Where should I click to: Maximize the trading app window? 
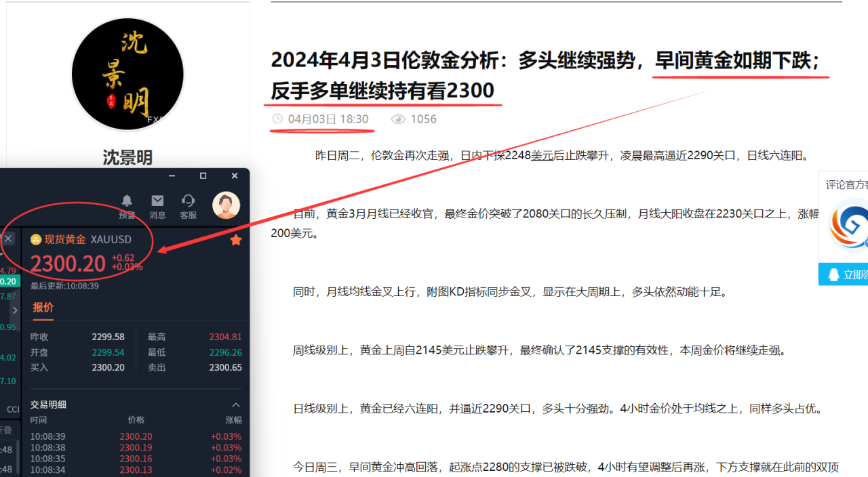pos(203,176)
